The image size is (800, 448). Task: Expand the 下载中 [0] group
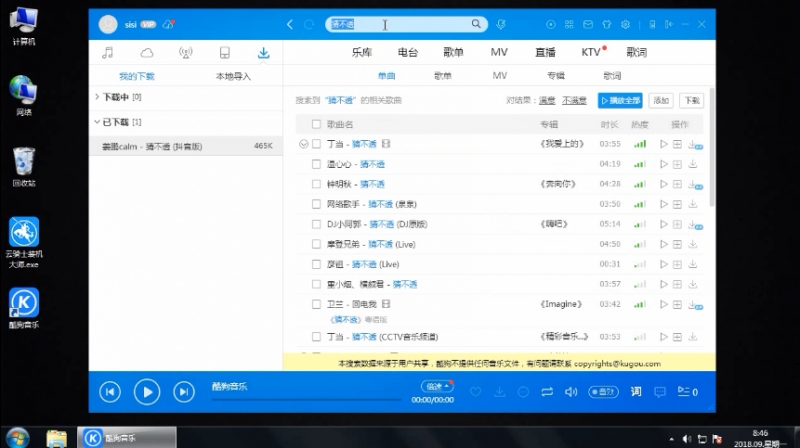[97, 96]
